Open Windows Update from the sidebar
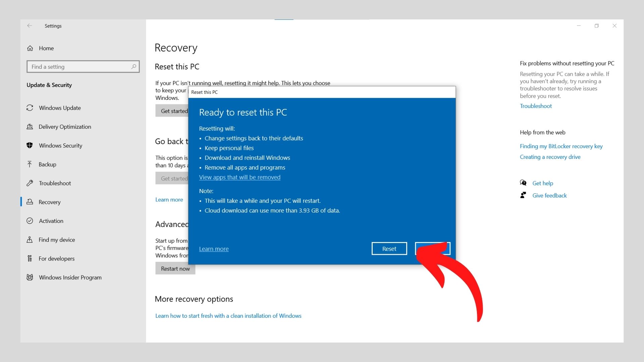 coord(30,108)
